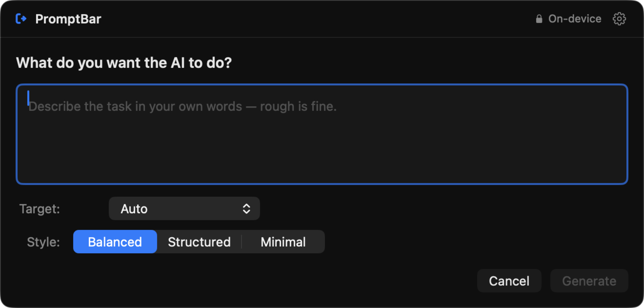Open settings via the gear icon
The image size is (644, 308).
coord(619,19)
